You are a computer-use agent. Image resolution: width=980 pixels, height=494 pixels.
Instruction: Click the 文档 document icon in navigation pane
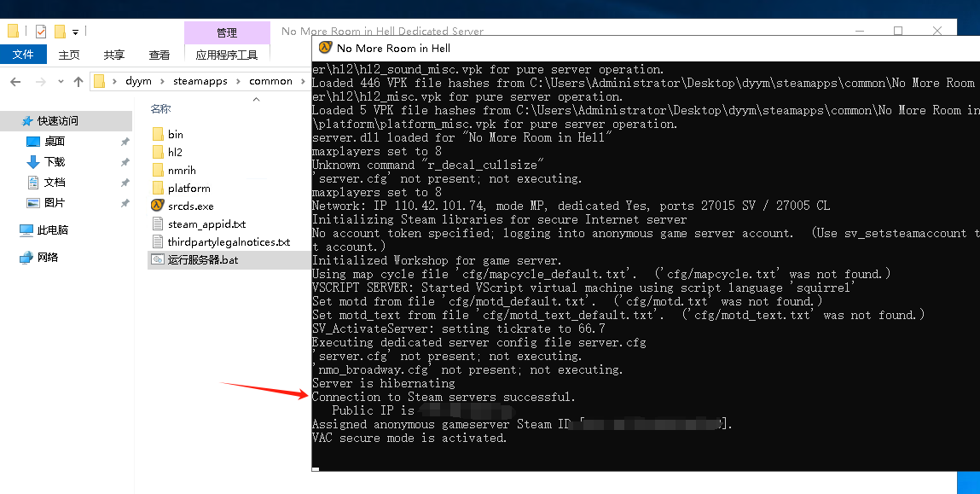tap(33, 183)
